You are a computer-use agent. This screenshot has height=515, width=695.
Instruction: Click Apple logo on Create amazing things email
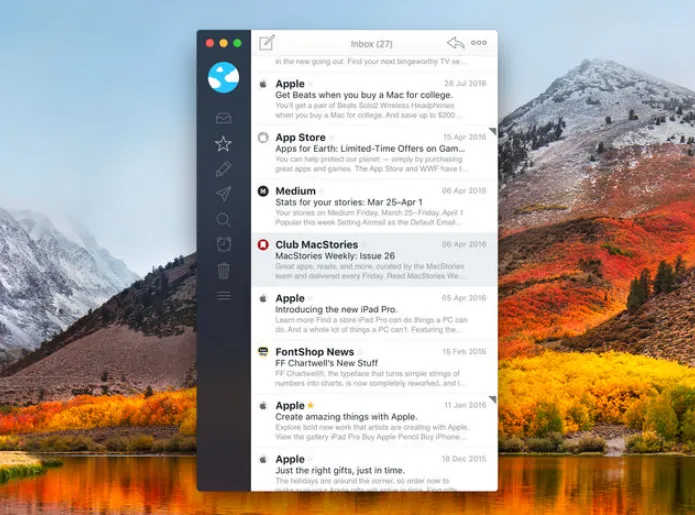pos(263,406)
